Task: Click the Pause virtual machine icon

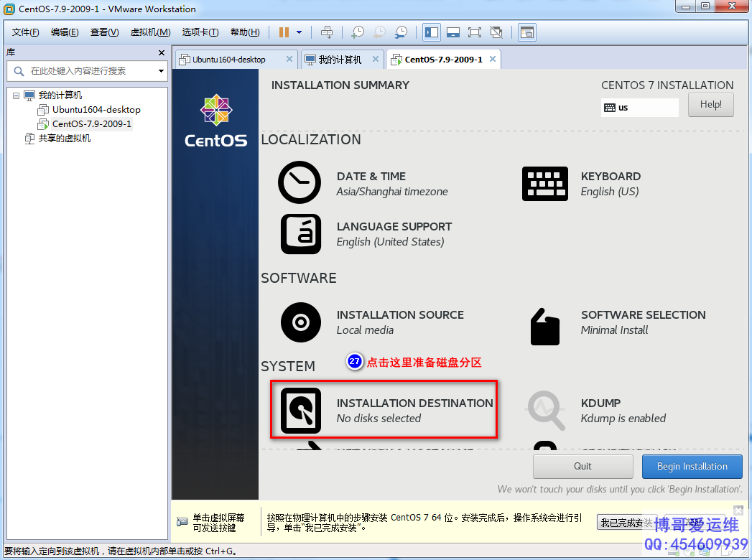Action: (x=284, y=32)
